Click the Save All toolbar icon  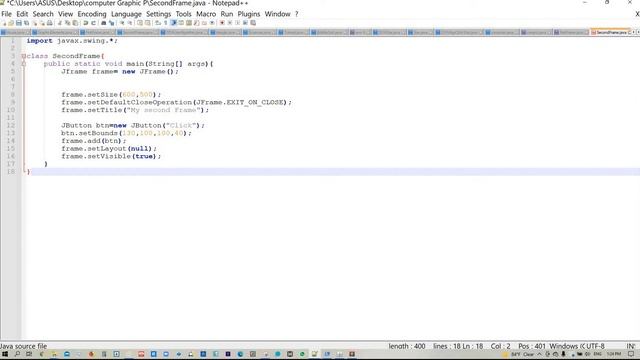coord(27,23)
